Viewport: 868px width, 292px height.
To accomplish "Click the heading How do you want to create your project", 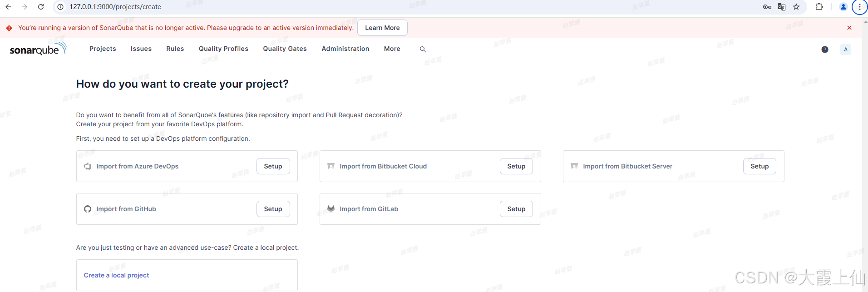I will pos(182,84).
